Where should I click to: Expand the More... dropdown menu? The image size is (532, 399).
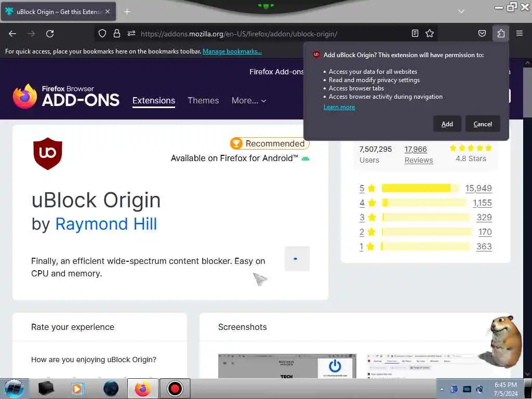(x=249, y=100)
